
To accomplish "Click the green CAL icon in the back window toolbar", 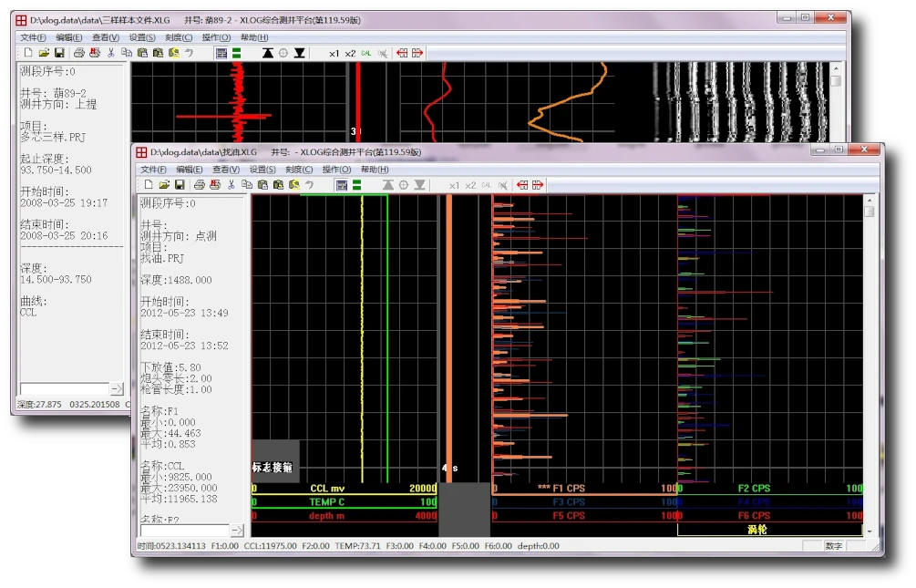I will click(x=366, y=53).
